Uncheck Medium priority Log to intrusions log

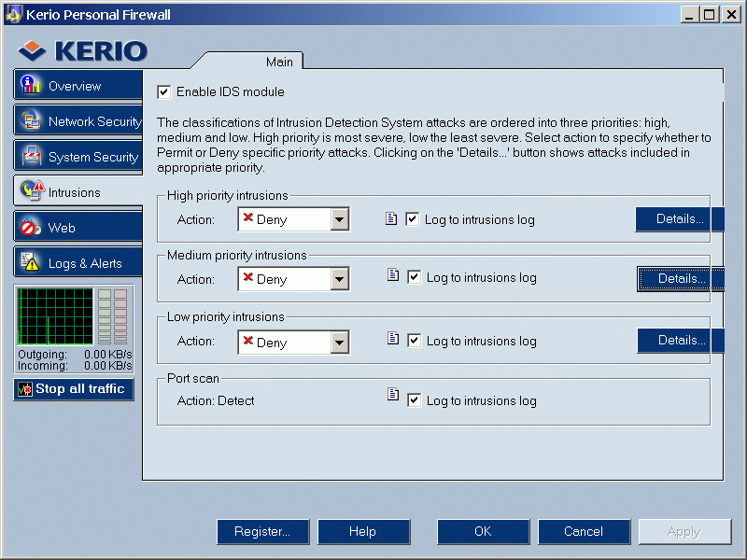pyautogui.click(x=414, y=277)
